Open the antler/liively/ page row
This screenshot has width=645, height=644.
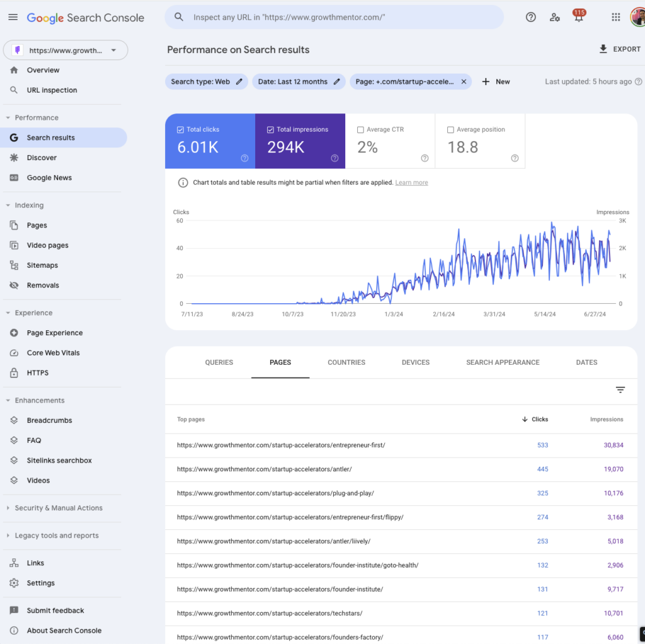coord(401,541)
